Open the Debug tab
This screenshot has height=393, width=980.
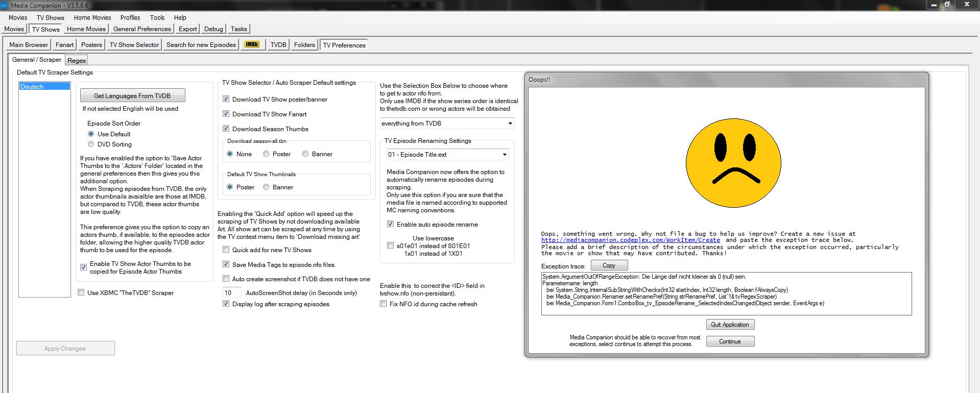tap(213, 29)
